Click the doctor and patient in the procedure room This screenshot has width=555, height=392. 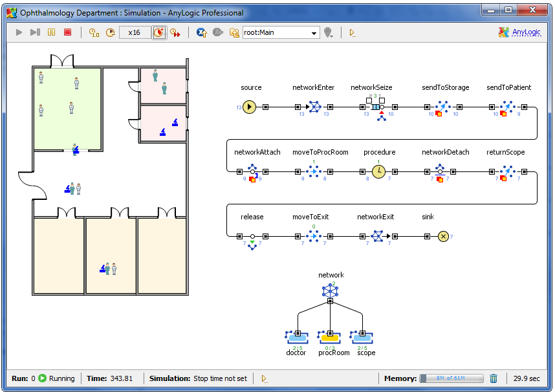pos(108,268)
